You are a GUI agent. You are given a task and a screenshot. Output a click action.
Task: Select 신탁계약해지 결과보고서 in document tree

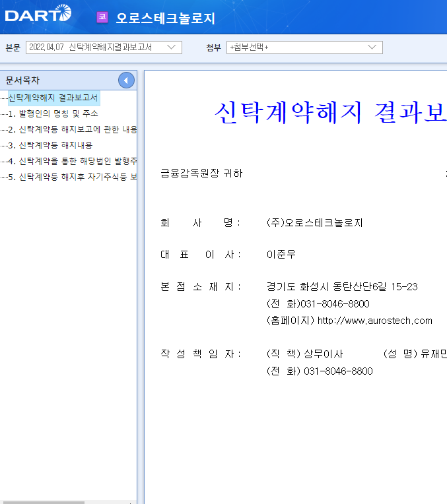[53, 98]
